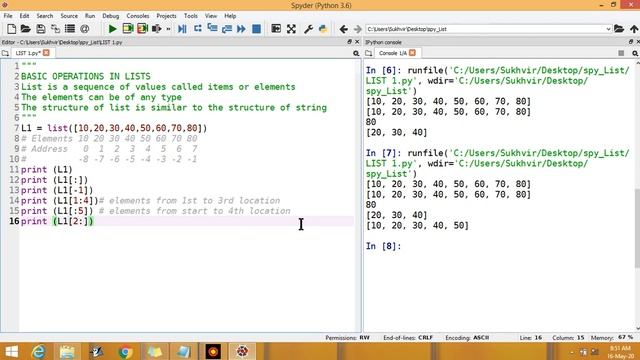Screen dimensions: 640x360
Task: Interrupt the kernel with the console stop button
Action: tap(621, 53)
